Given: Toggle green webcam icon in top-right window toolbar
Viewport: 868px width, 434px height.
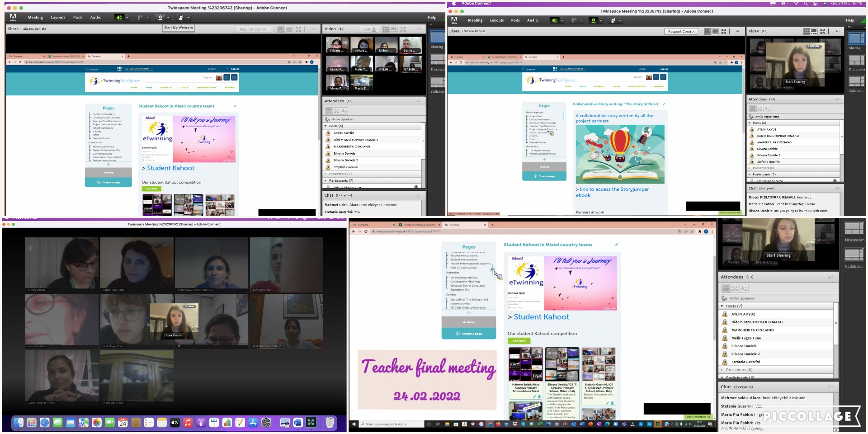Looking at the screenshot, I should click(594, 20).
